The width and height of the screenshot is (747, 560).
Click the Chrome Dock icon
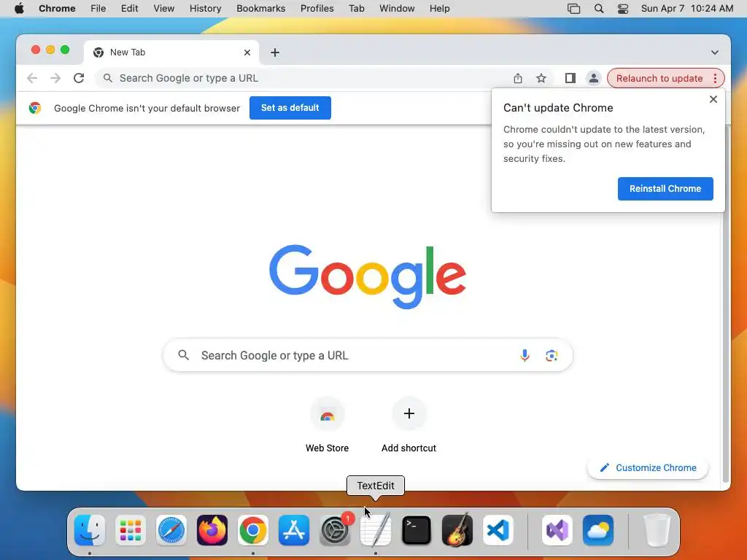pyautogui.click(x=253, y=530)
